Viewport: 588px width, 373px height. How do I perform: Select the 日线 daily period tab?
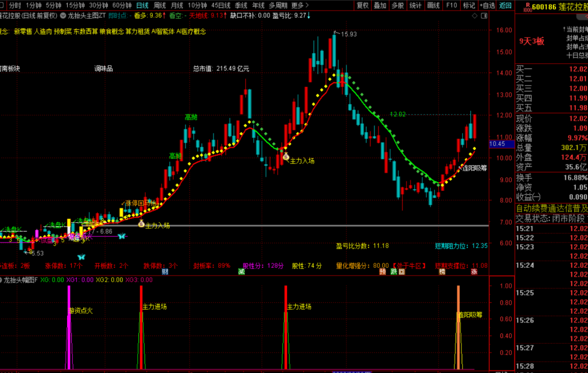click(142, 5)
